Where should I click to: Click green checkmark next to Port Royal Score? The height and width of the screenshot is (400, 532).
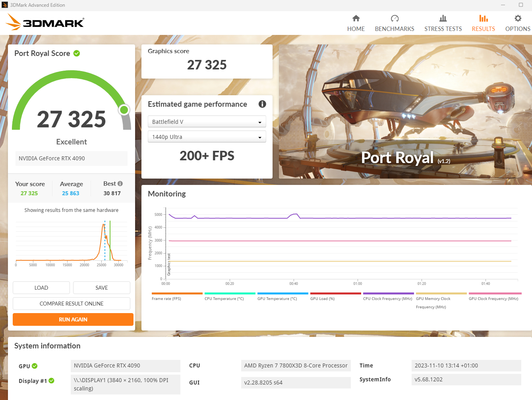pos(77,53)
